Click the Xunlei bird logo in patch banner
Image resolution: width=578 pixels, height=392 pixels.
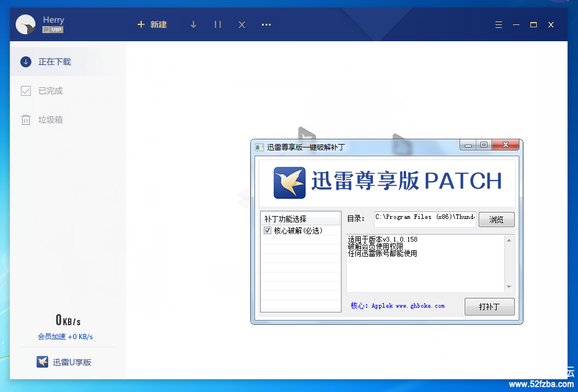[x=289, y=183]
